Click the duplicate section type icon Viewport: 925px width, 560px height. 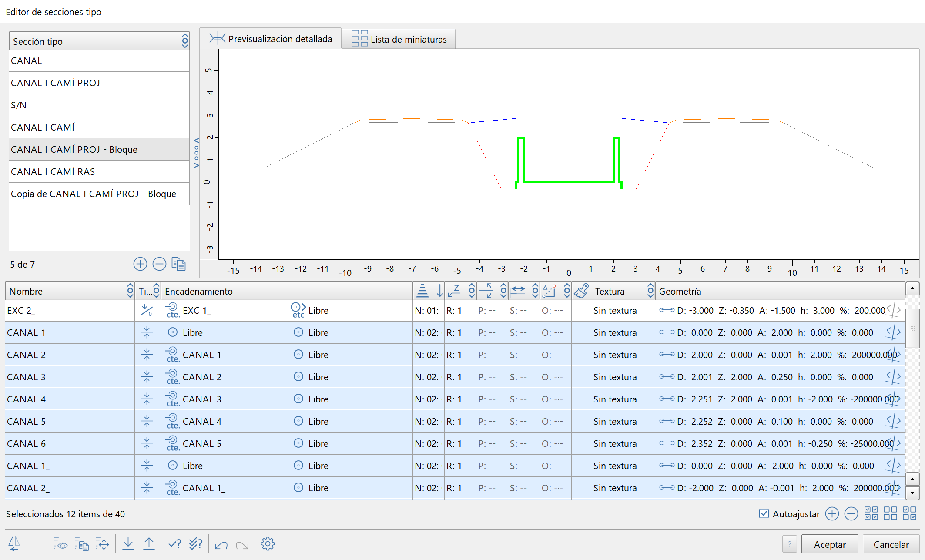[x=178, y=264]
